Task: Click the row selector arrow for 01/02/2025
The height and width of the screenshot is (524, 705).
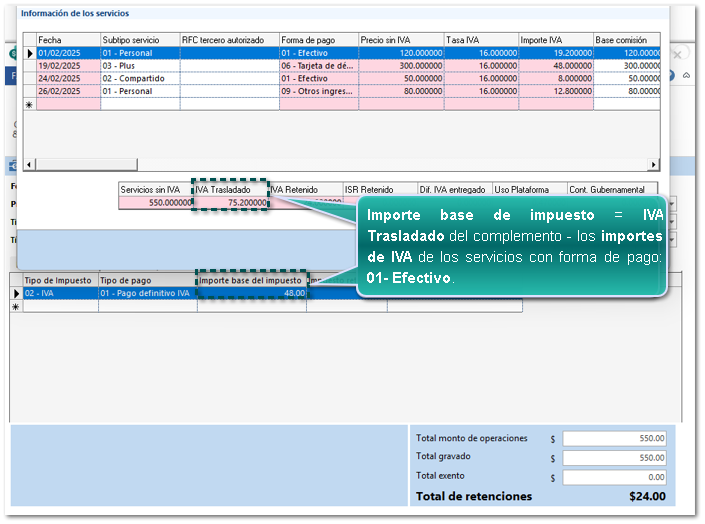Action: 30,53
